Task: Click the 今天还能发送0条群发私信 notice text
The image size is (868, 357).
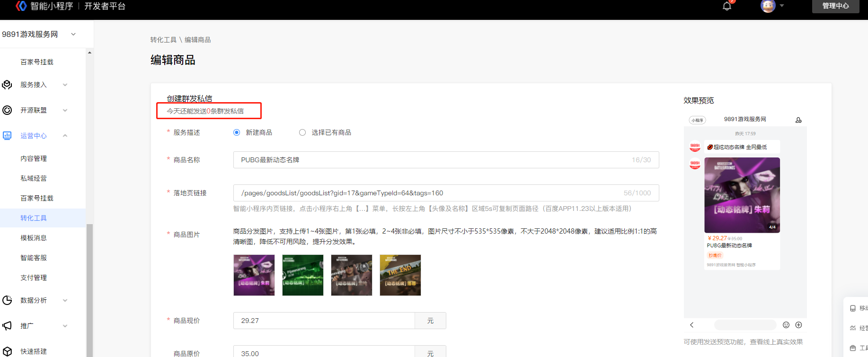Action: pos(205,111)
